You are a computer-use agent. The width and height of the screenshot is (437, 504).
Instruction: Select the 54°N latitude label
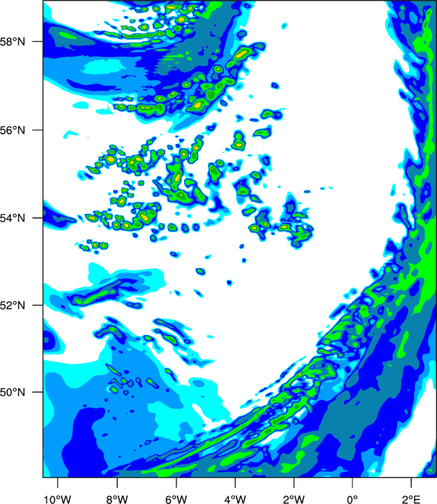point(12,218)
